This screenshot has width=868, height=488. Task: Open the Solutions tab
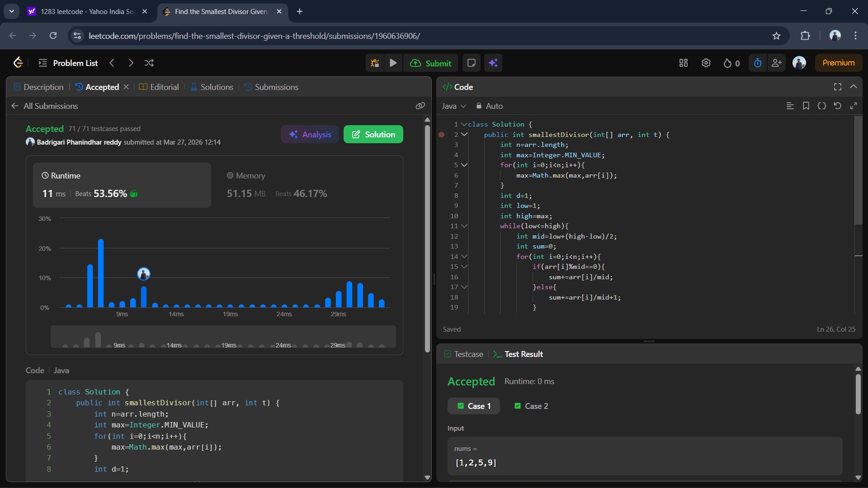(212, 87)
